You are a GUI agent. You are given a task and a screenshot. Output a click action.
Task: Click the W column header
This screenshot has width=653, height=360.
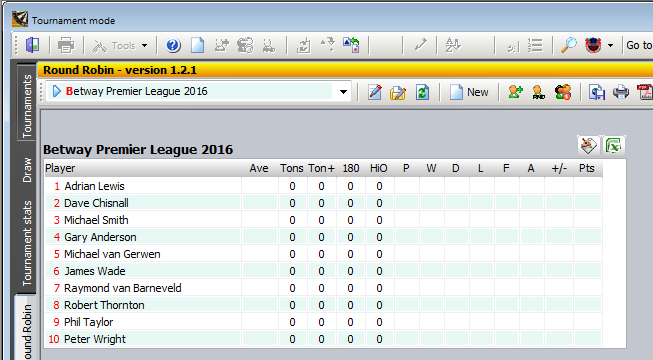point(431,168)
